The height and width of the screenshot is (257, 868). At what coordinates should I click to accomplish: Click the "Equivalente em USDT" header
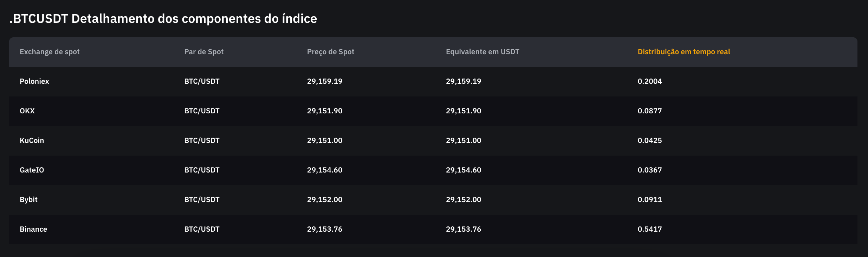point(482,52)
